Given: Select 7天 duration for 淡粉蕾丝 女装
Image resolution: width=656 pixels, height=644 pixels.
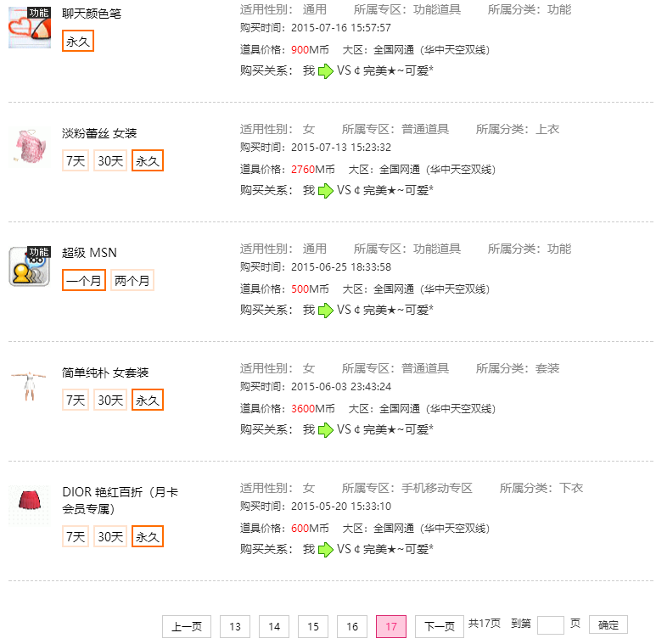Looking at the screenshot, I should tap(76, 160).
